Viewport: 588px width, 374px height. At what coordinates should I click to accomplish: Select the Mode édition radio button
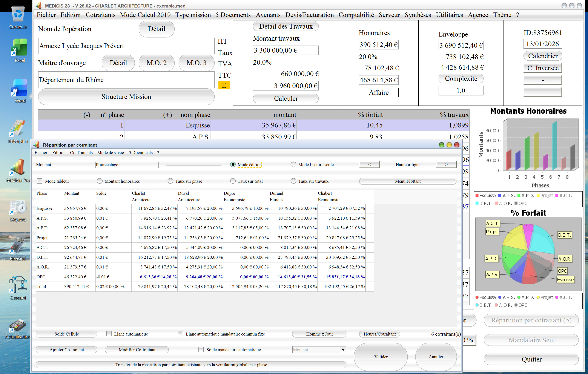coord(233,165)
